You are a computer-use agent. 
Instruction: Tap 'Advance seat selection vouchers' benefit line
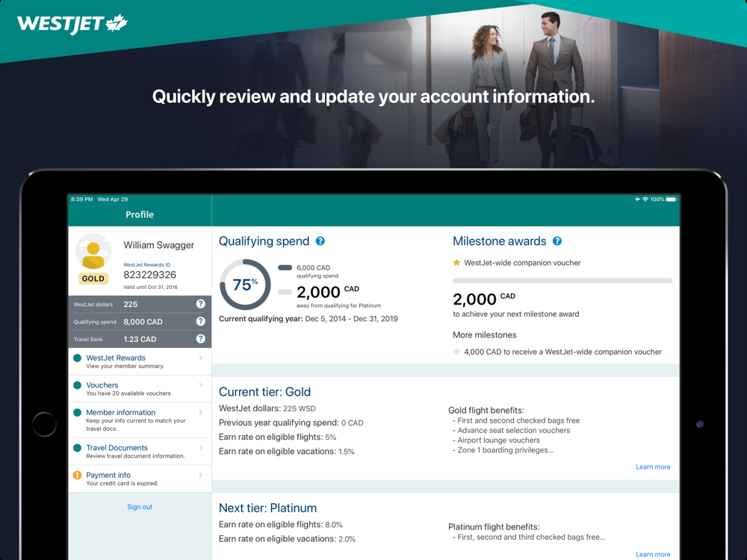pyautogui.click(x=511, y=431)
